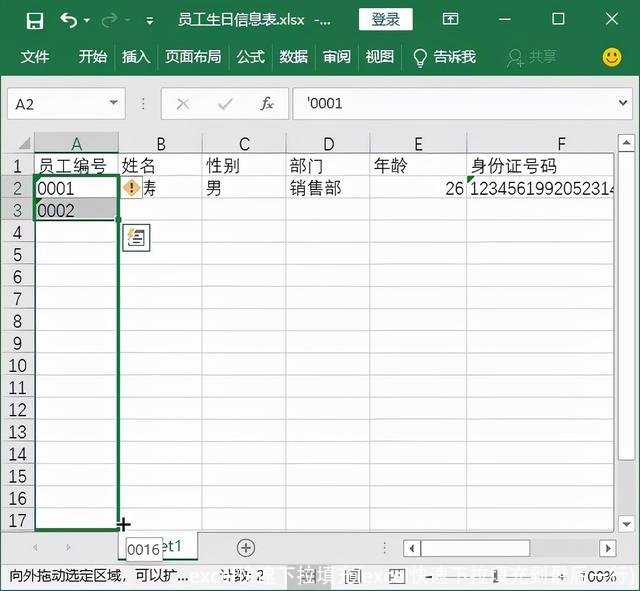Viewport: 640px width, 591px height.
Task: Click the New Sheet plus icon
Action: click(x=246, y=548)
